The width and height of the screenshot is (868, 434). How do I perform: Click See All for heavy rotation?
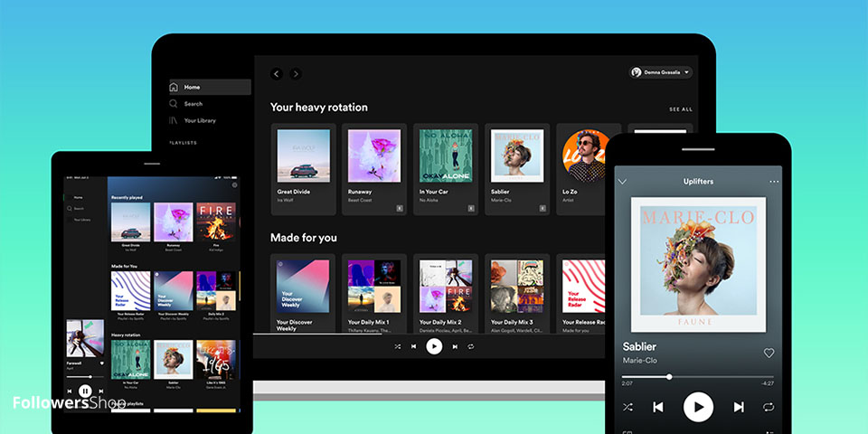coord(680,109)
